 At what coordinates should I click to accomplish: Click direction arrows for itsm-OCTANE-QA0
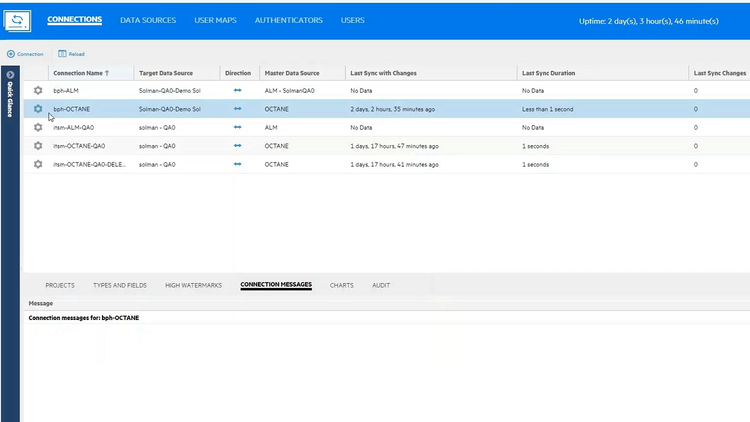click(x=237, y=146)
